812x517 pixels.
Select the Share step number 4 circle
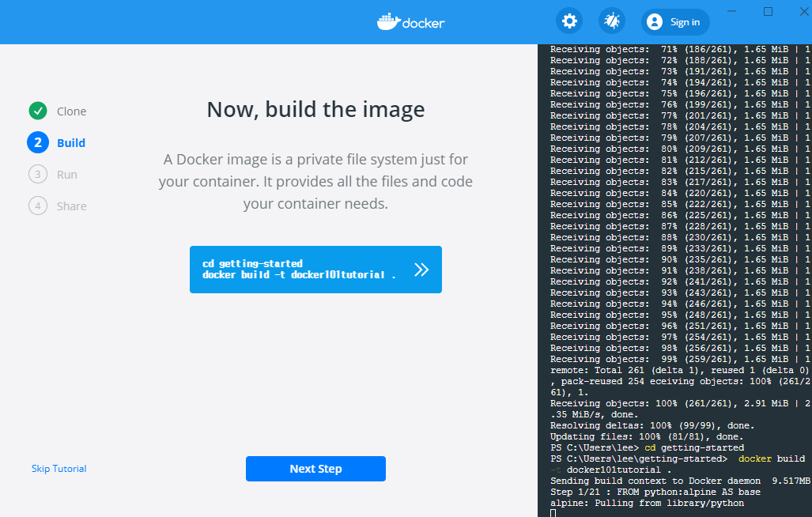[38, 206]
